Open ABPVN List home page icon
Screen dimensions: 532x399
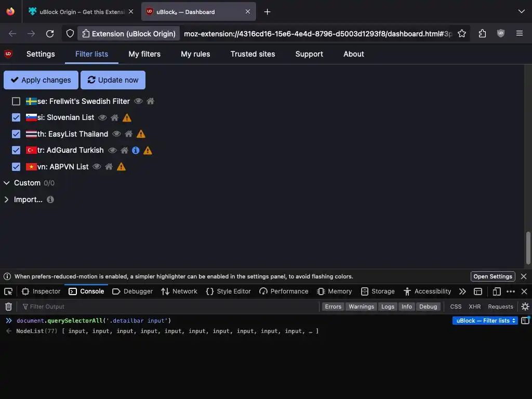(109, 167)
